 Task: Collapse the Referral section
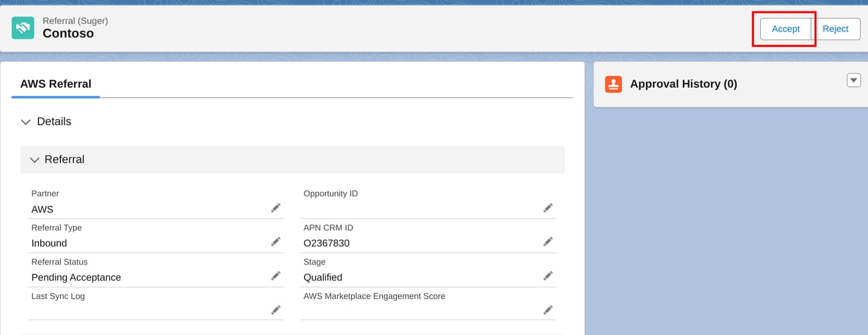coord(35,160)
